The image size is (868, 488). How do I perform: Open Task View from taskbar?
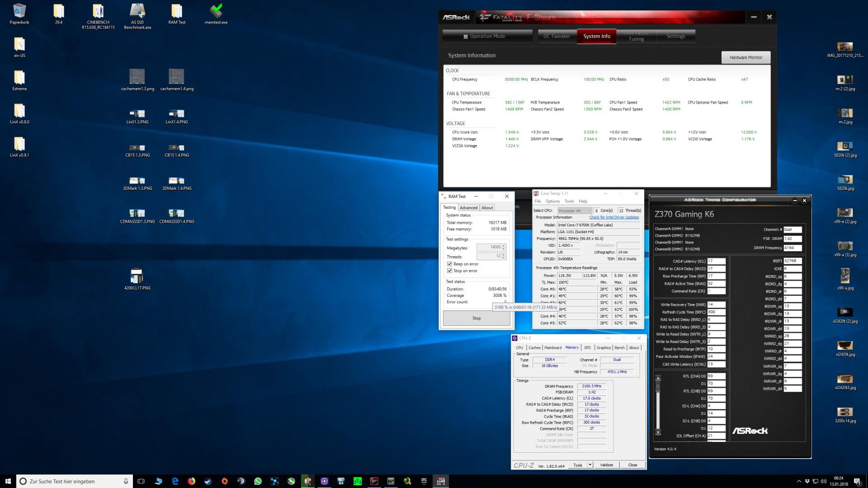click(141, 481)
